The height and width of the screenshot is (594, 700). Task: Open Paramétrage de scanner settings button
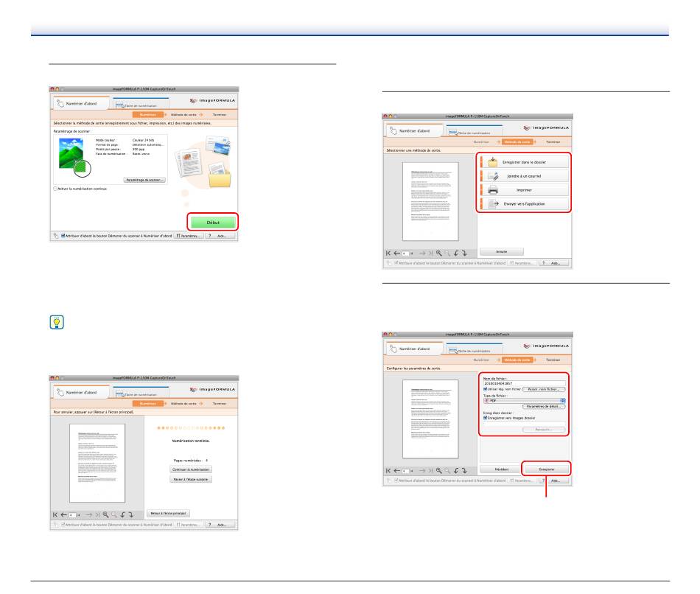tap(144, 179)
